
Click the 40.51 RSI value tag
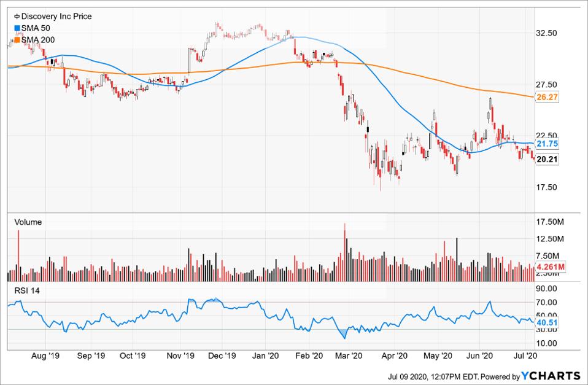click(x=547, y=323)
